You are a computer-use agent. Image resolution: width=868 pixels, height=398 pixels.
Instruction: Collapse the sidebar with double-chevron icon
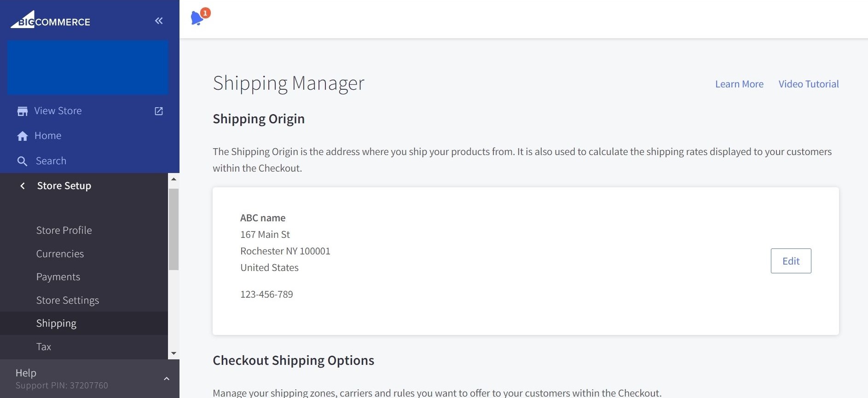click(159, 21)
